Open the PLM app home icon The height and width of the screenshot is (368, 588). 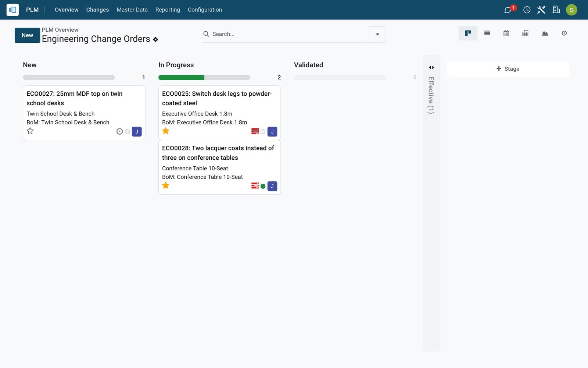coord(12,10)
